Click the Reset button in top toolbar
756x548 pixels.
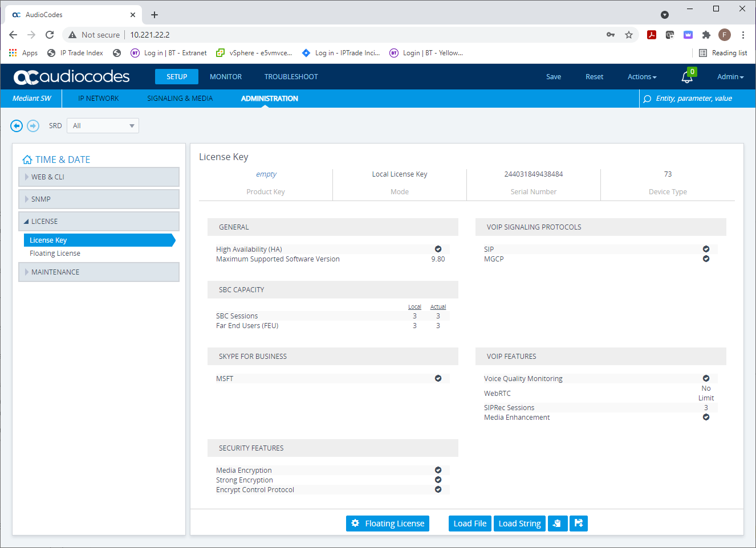[594, 77]
